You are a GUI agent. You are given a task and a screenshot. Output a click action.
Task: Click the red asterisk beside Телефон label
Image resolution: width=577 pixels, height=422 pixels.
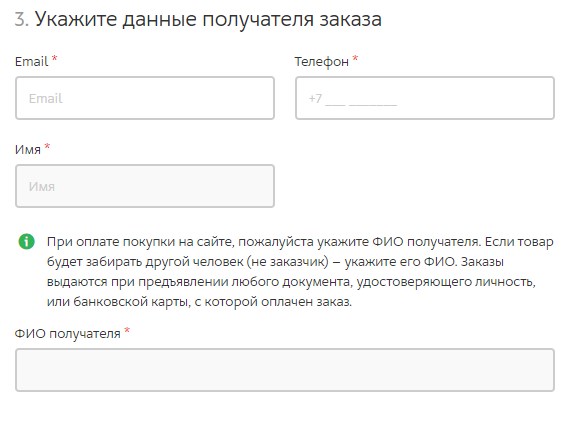[355, 58]
